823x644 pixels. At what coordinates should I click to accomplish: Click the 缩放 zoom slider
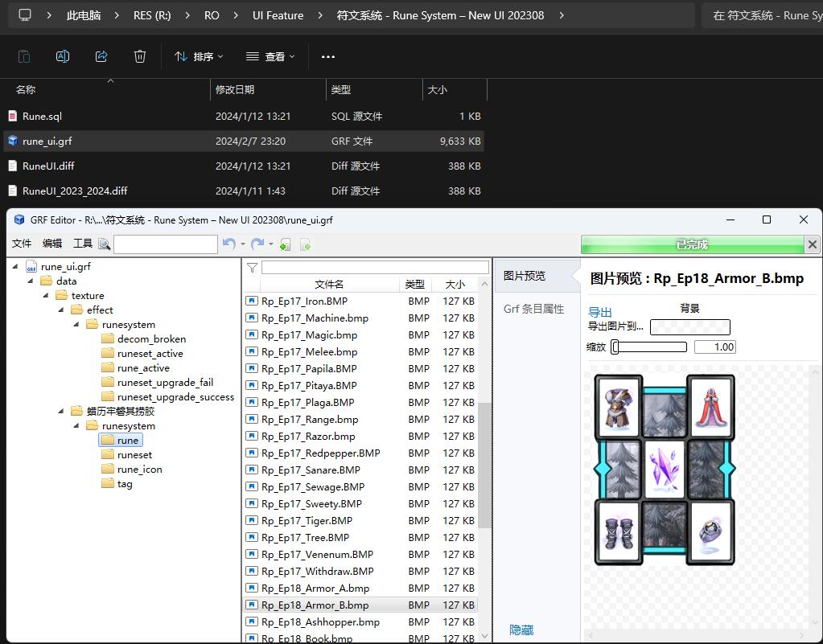[x=649, y=347]
